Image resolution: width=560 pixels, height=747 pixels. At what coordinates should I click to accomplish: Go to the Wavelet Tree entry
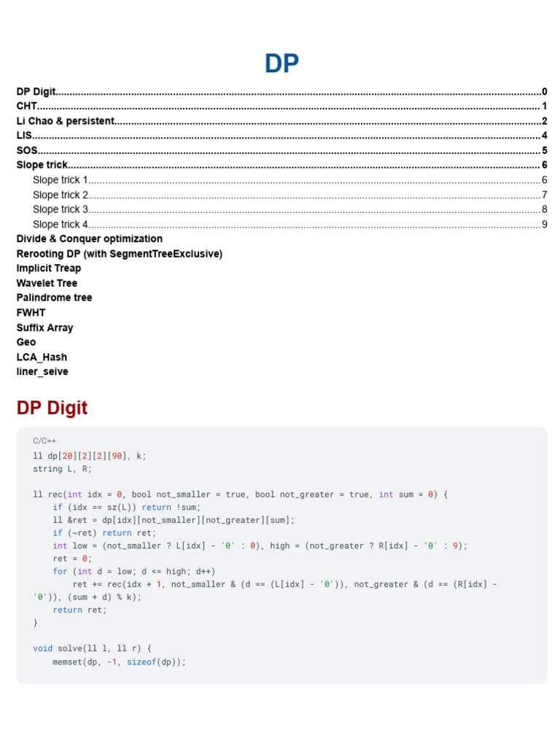pyautogui.click(x=47, y=283)
